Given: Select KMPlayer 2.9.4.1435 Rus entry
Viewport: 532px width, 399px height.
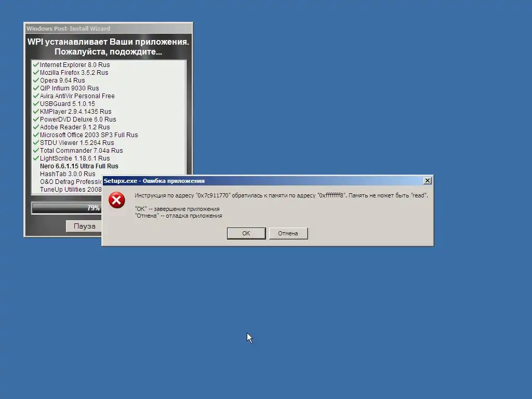Looking at the screenshot, I should (76, 112).
